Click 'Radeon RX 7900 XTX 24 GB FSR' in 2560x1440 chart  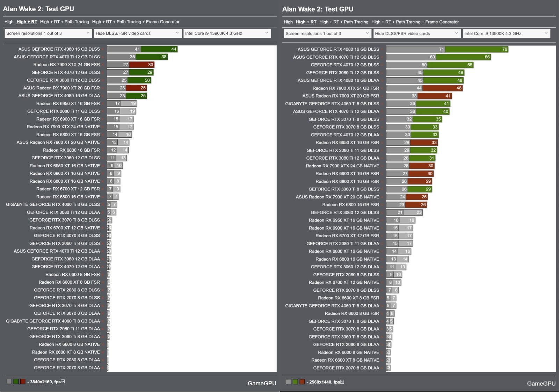click(346, 88)
